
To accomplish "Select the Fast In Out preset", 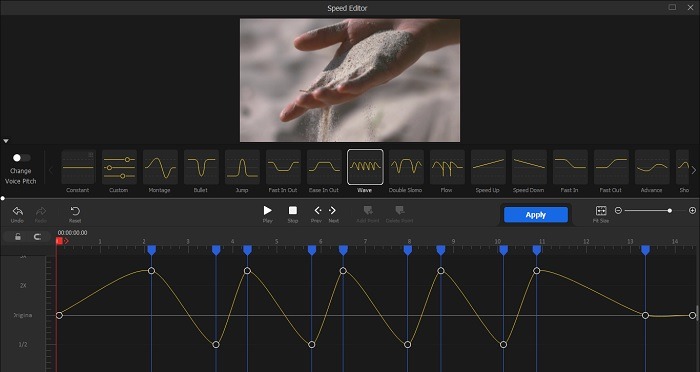I will tap(283, 167).
